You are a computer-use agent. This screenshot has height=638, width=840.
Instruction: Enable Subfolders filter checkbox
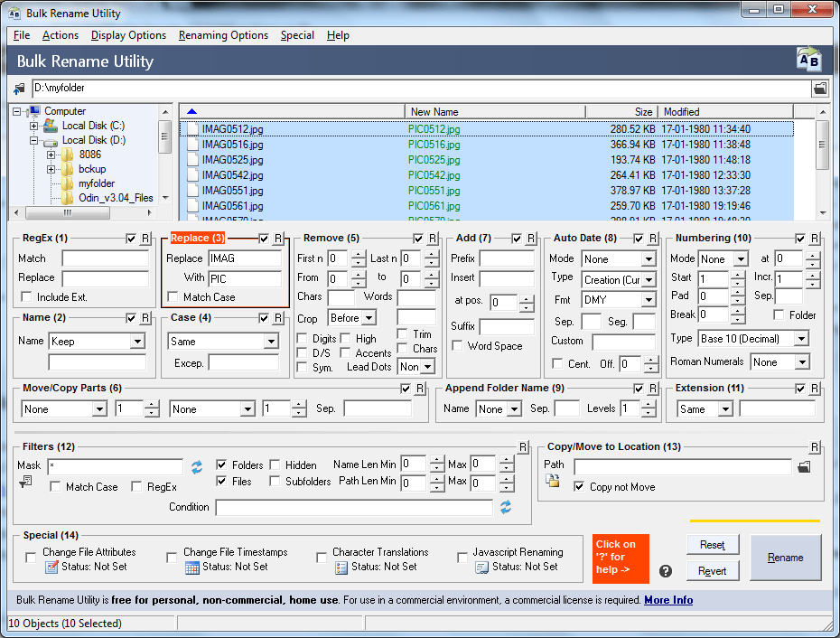(275, 482)
